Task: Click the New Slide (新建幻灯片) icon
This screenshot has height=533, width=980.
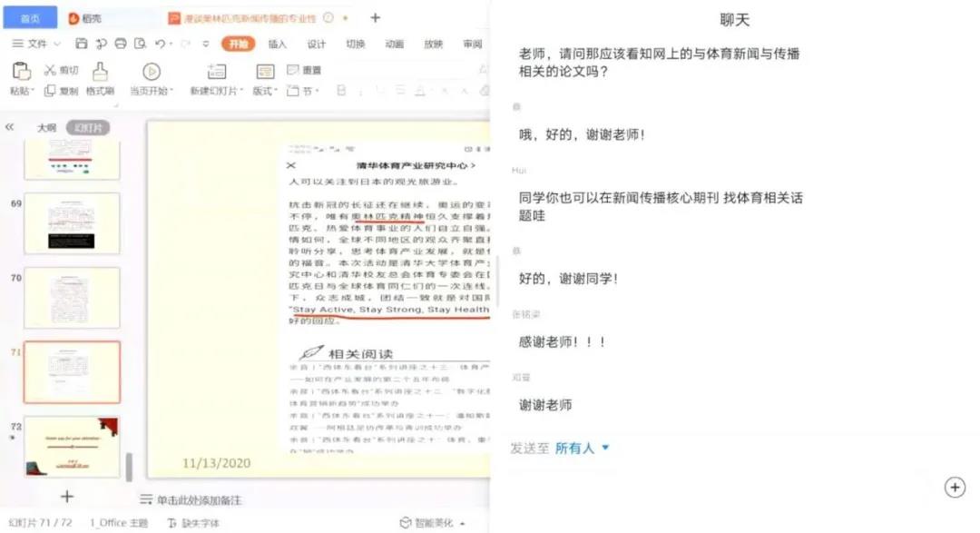Action: [x=216, y=72]
